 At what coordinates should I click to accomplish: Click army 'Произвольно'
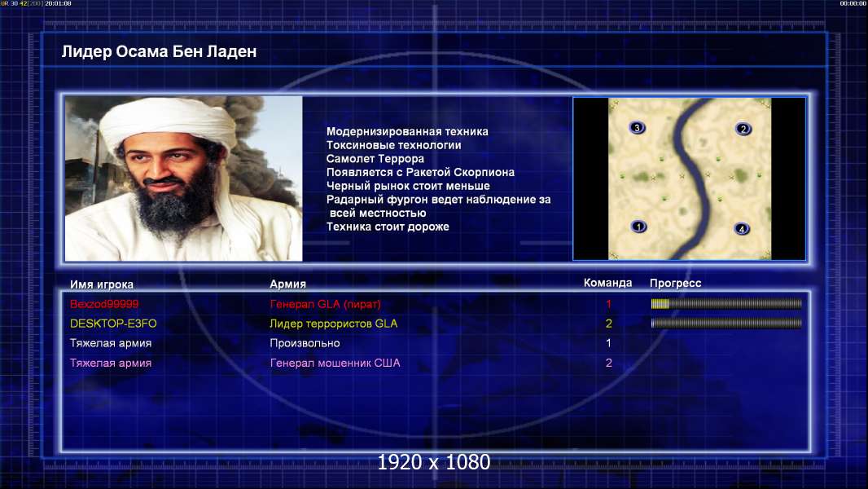[305, 343]
